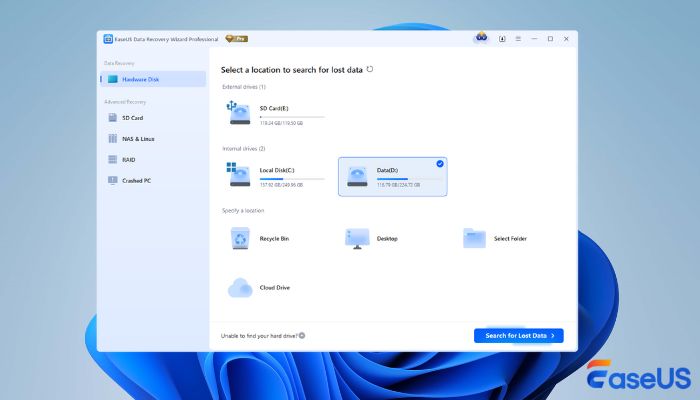Open the RAID recovery section
Viewport: 700px width, 400px height.
pos(129,159)
